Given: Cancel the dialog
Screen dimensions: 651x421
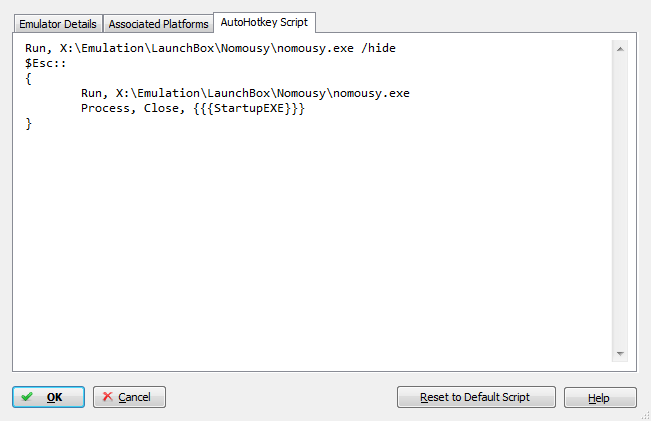Looking at the screenshot, I should click(129, 397).
